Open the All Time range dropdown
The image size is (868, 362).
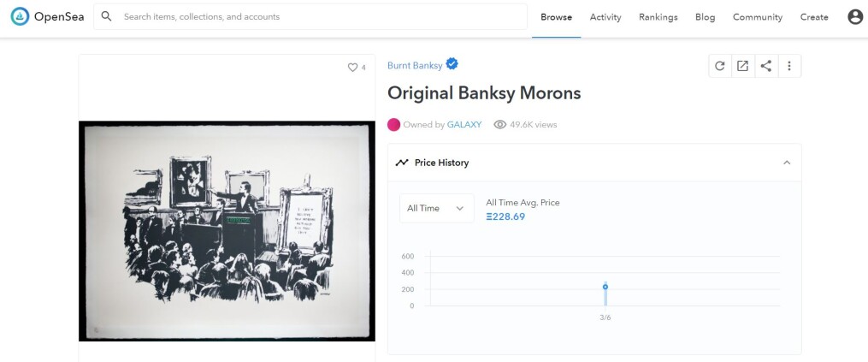(437, 208)
